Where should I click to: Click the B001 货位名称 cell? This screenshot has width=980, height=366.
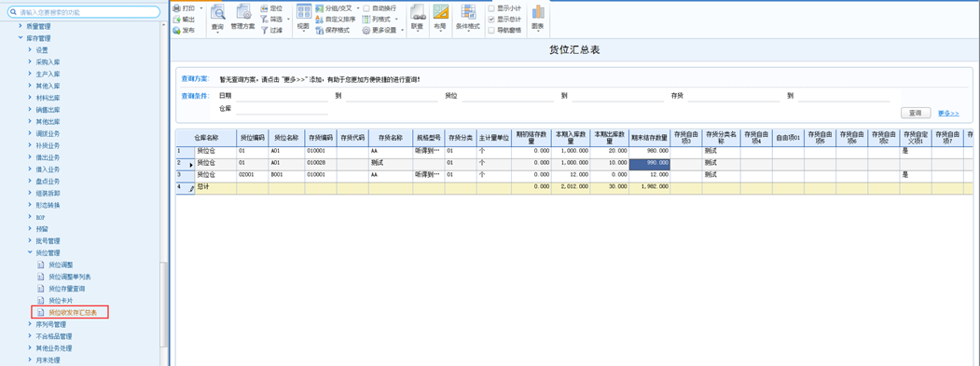(x=287, y=175)
